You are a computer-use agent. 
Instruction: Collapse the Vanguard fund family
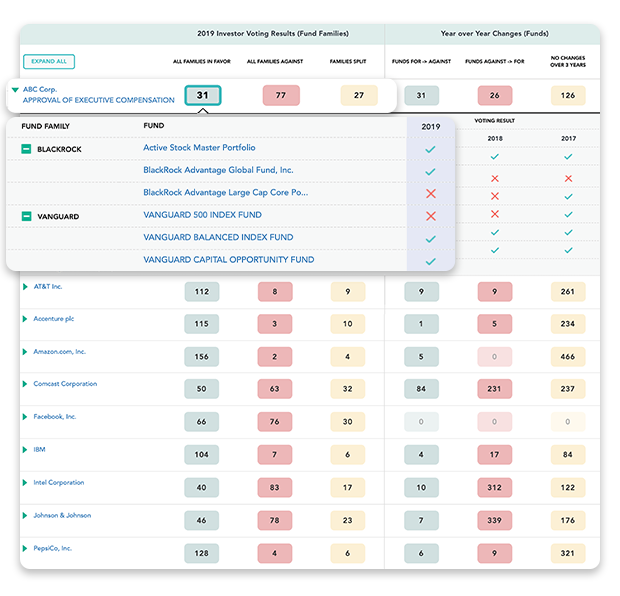click(x=26, y=216)
